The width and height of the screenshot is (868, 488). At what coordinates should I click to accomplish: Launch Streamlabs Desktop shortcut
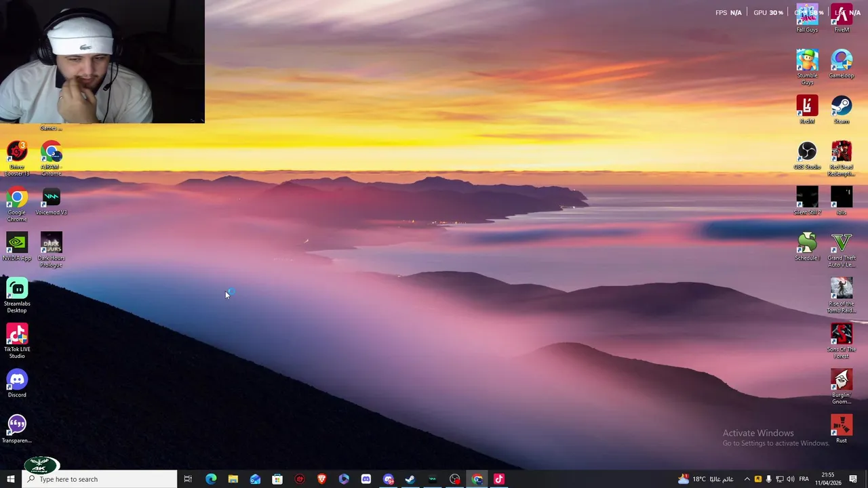pos(17,295)
